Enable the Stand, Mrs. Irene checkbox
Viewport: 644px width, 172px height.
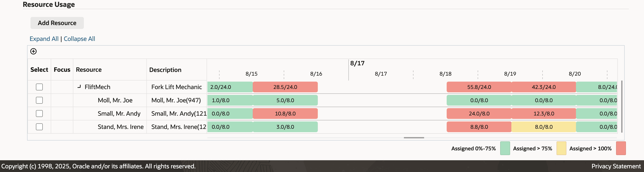pyautogui.click(x=39, y=127)
